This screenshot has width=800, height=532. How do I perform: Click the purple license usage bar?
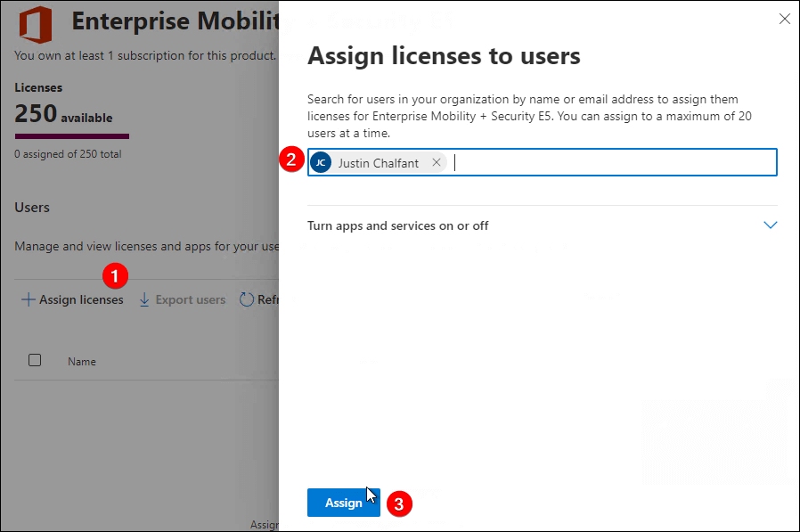pyautogui.click(x=72, y=136)
